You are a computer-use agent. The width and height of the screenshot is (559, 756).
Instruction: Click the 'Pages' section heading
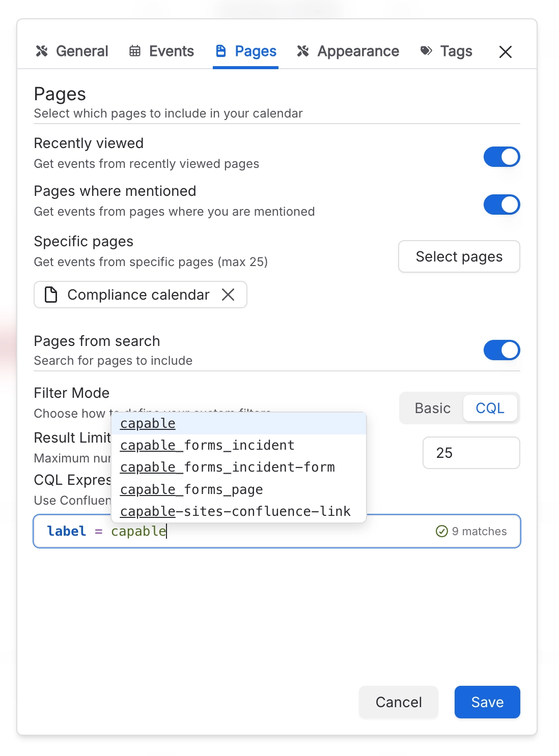pos(60,94)
